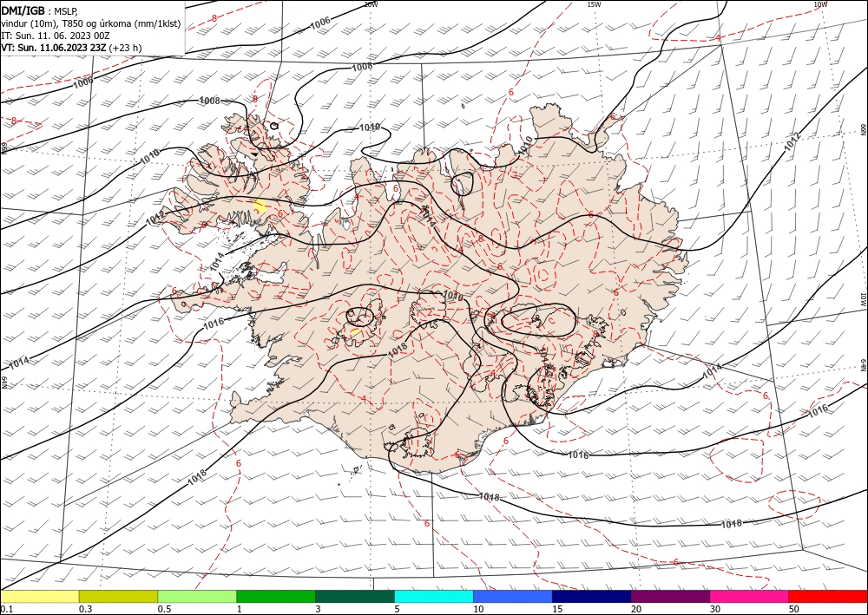The image size is (868, 615).
Task: Click the "0.1" legend scale value
Action: (7, 609)
